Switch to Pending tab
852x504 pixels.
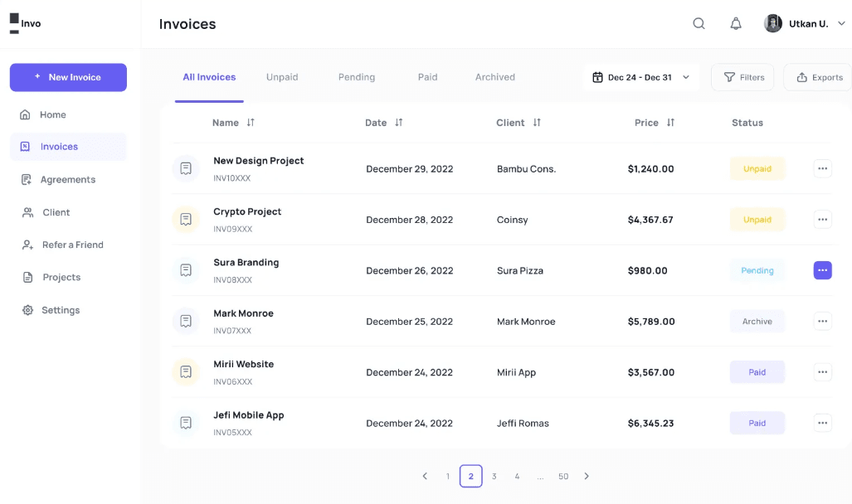coord(357,77)
